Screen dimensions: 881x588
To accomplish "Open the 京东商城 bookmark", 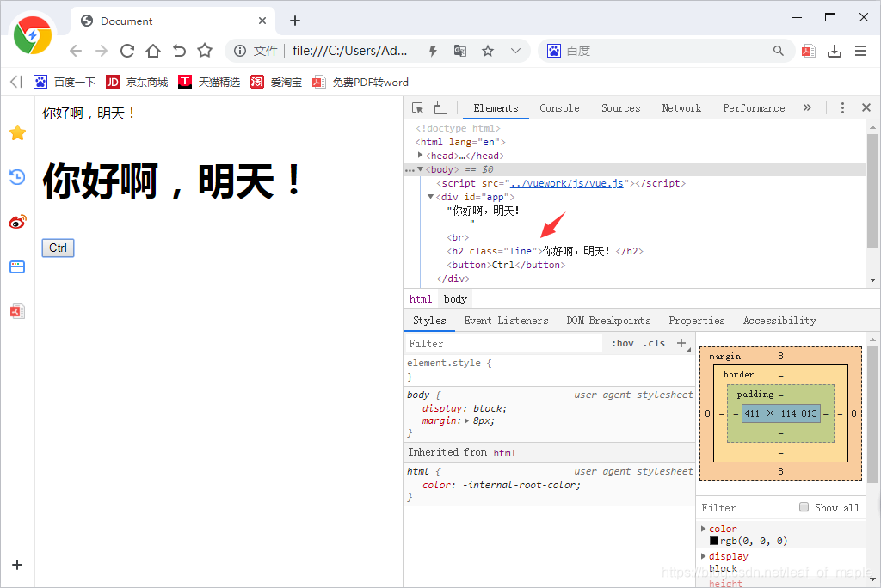I will point(137,82).
